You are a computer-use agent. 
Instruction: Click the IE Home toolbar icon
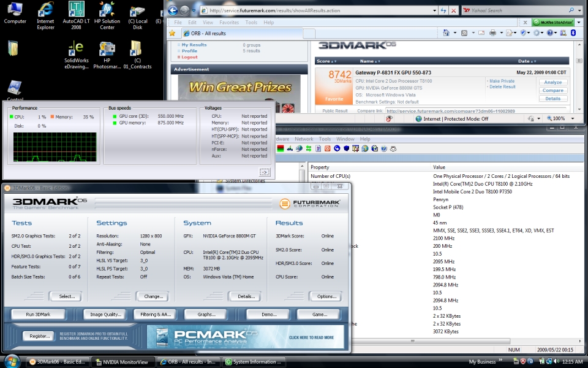point(446,33)
